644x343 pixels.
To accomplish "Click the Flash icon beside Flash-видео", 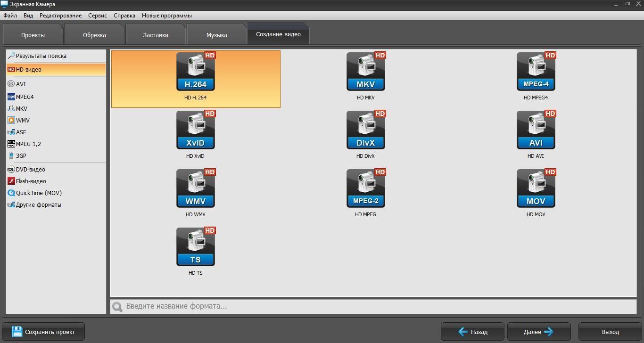I will 11,181.
